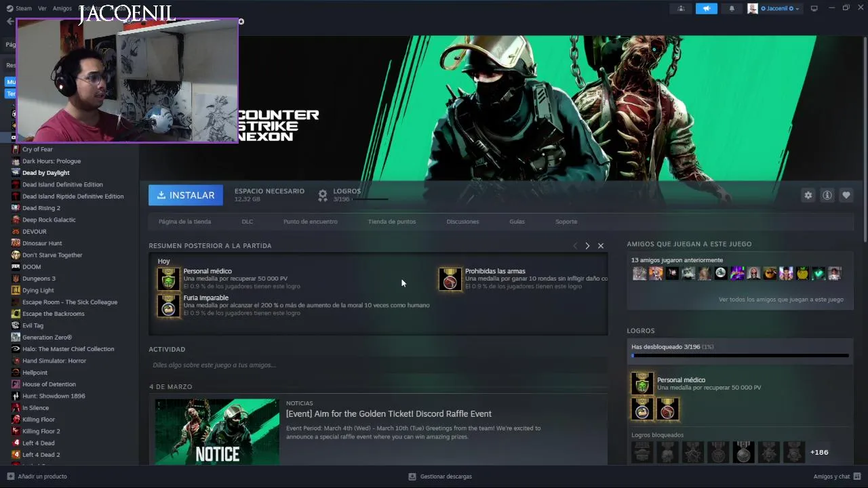Open the Ver menu

click(42, 9)
